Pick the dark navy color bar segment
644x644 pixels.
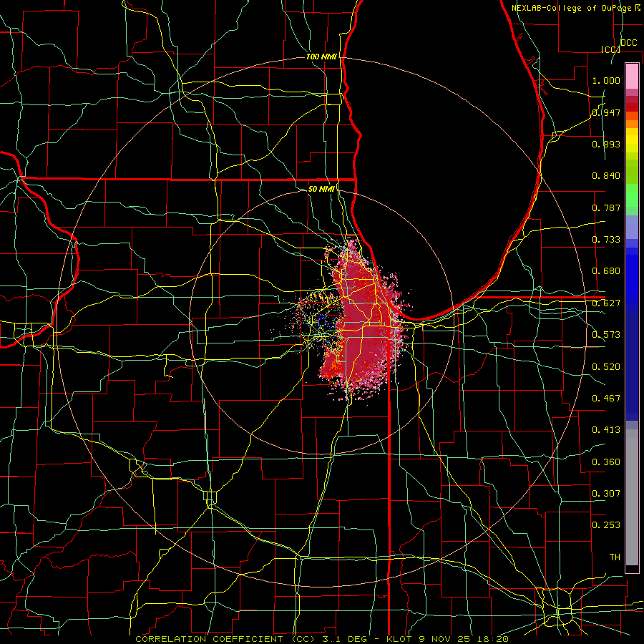coord(632,366)
